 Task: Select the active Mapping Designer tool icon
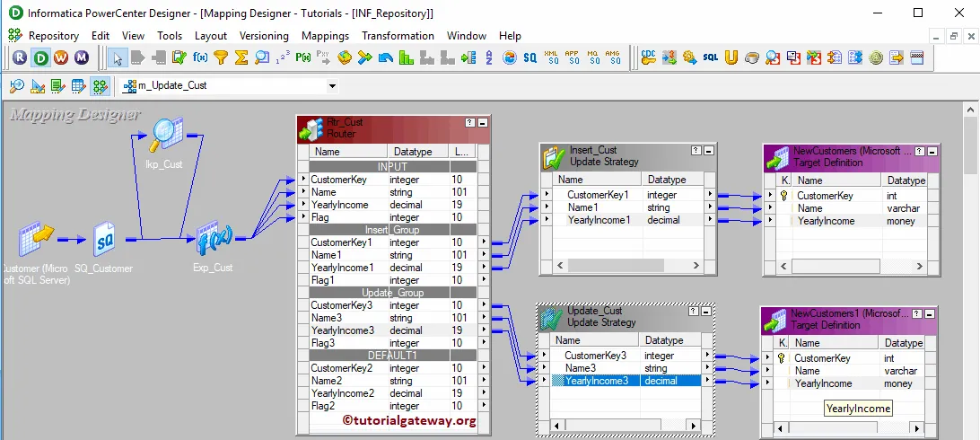[100, 85]
